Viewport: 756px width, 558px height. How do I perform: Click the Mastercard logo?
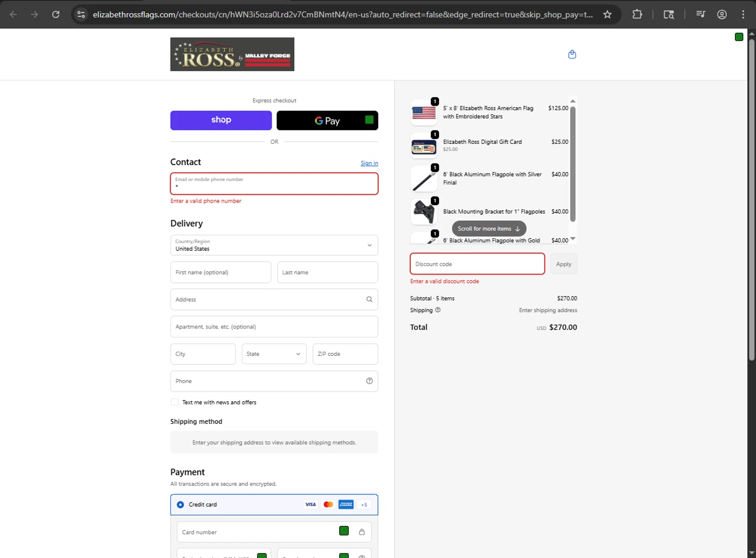click(x=328, y=505)
